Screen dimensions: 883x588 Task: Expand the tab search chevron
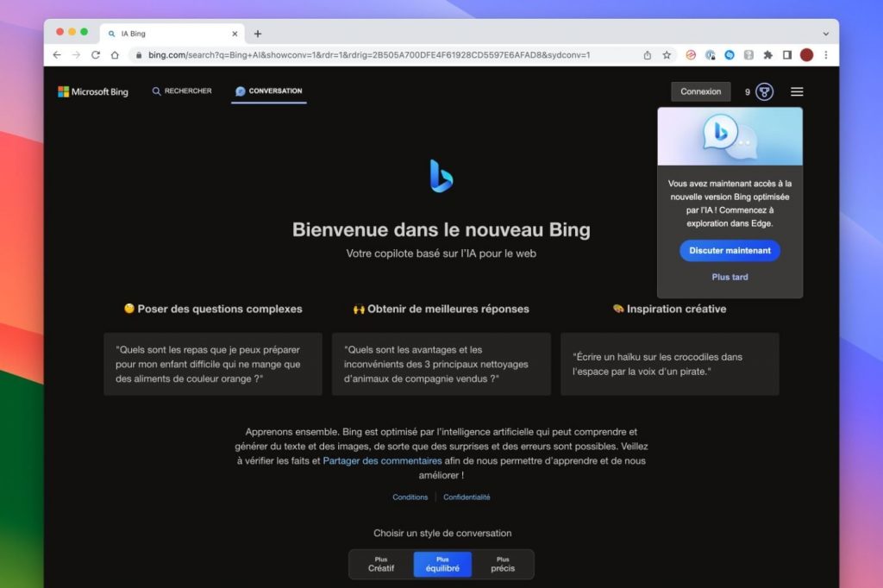pyautogui.click(x=825, y=34)
